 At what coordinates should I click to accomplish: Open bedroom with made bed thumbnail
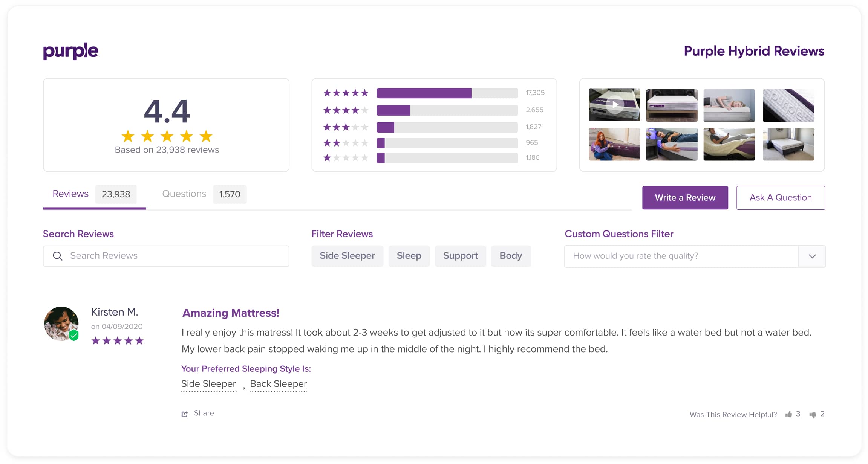[x=788, y=144]
